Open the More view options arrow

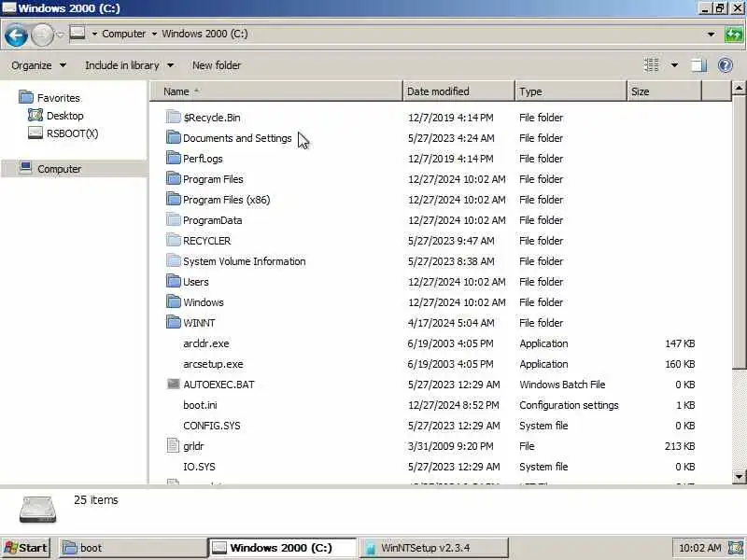tap(674, 65)
